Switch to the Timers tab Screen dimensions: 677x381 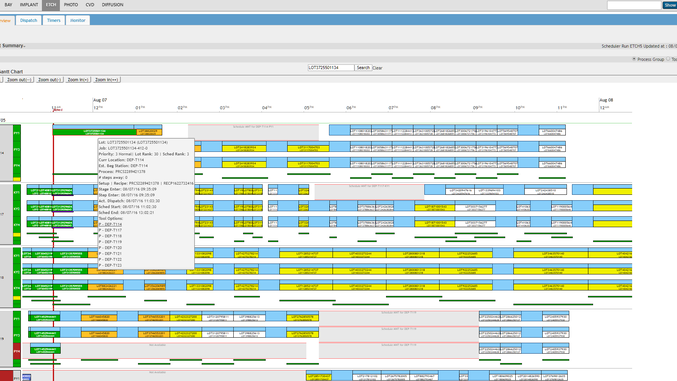click(x=54, y=20)
